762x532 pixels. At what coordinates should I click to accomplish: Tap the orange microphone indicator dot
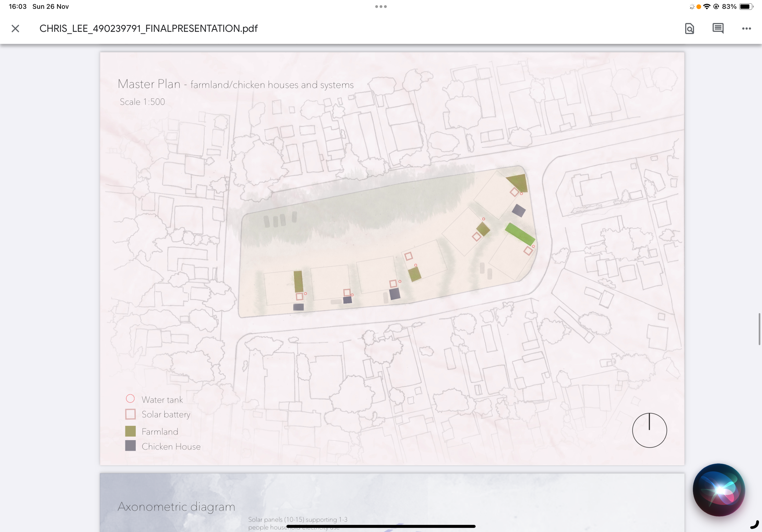click(x=699, y=7)
